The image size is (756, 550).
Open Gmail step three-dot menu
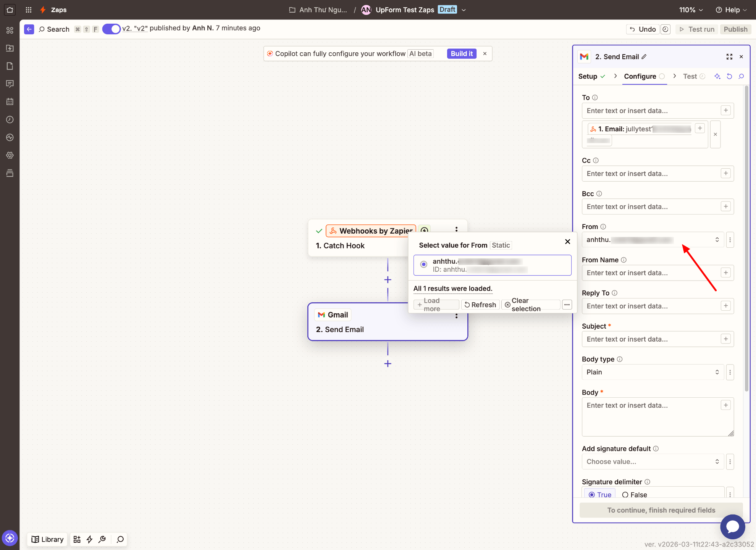(x=456, y=316)
